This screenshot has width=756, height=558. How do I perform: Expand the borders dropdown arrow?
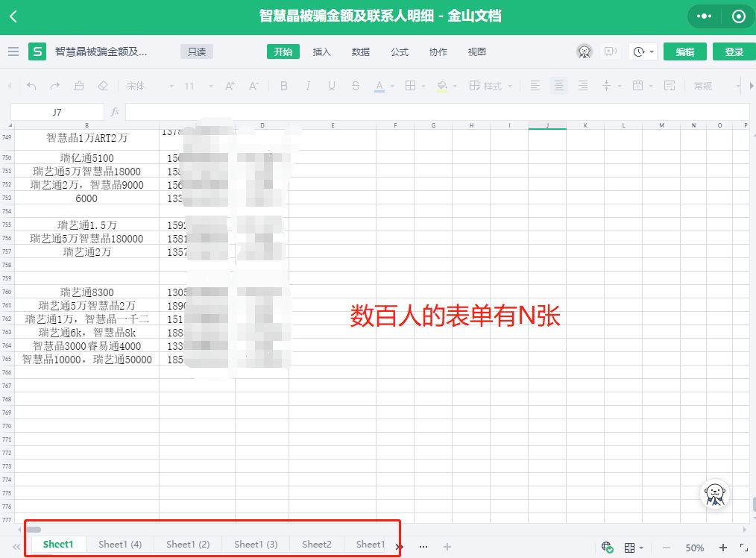tap(423, 87)
